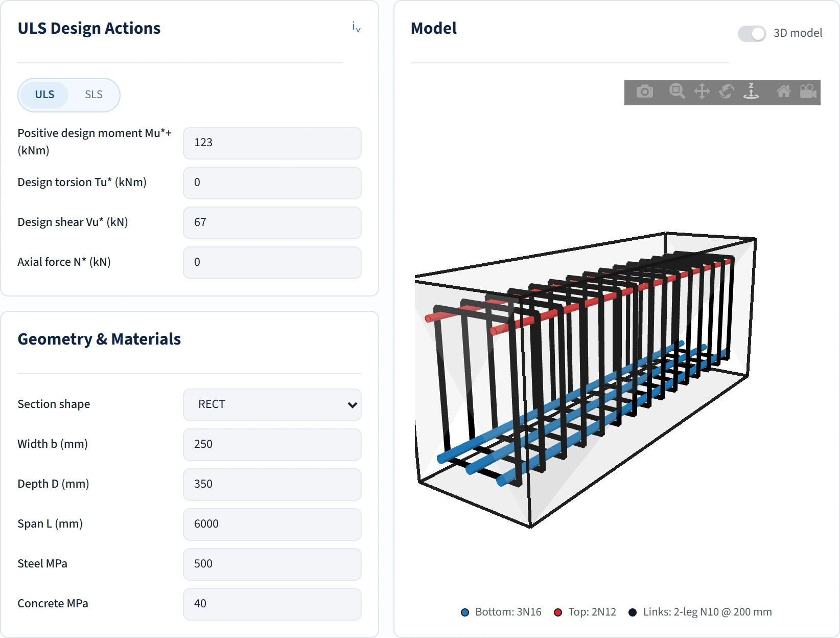Click the 3D beam reinforcement model view
Screen dimensions: 840x638
(586, 379)
